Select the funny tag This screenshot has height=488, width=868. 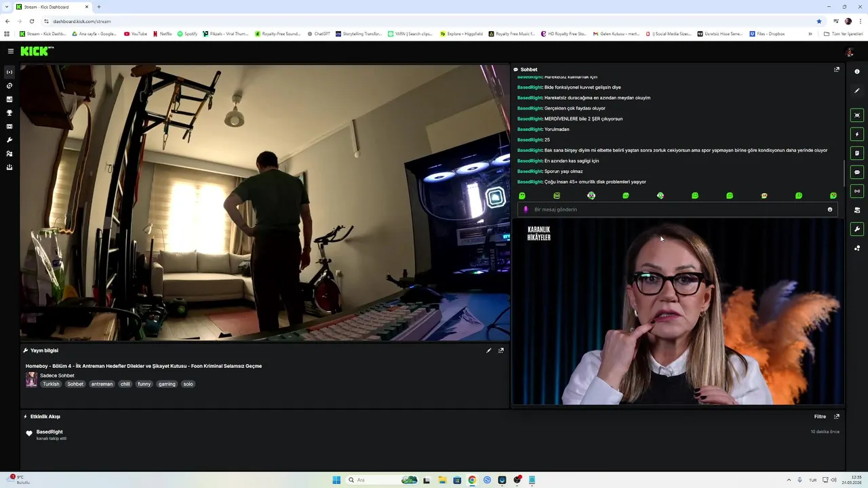click(144, 384)
